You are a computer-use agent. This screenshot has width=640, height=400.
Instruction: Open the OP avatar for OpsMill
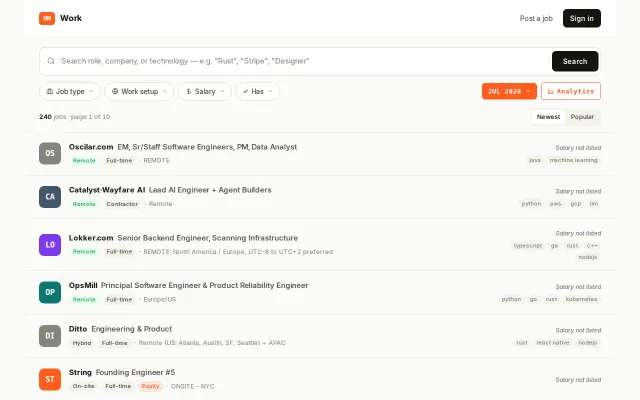(x=50, y=292)
